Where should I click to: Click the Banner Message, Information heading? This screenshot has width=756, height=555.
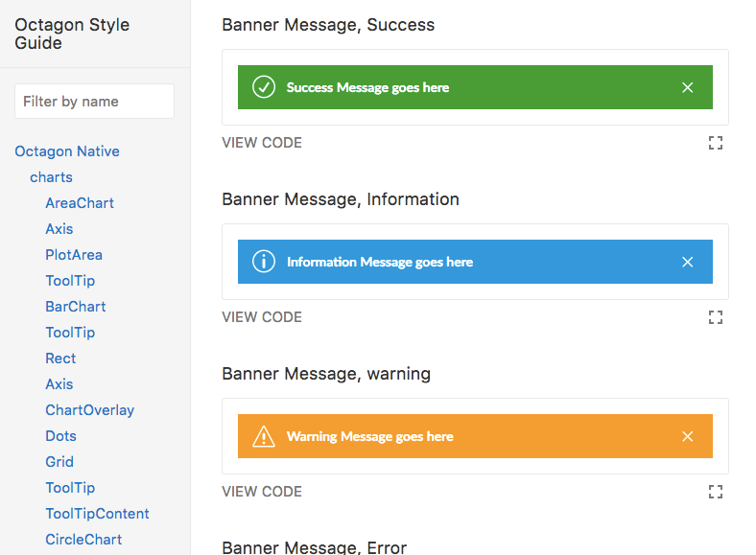(x=341, y=199)
